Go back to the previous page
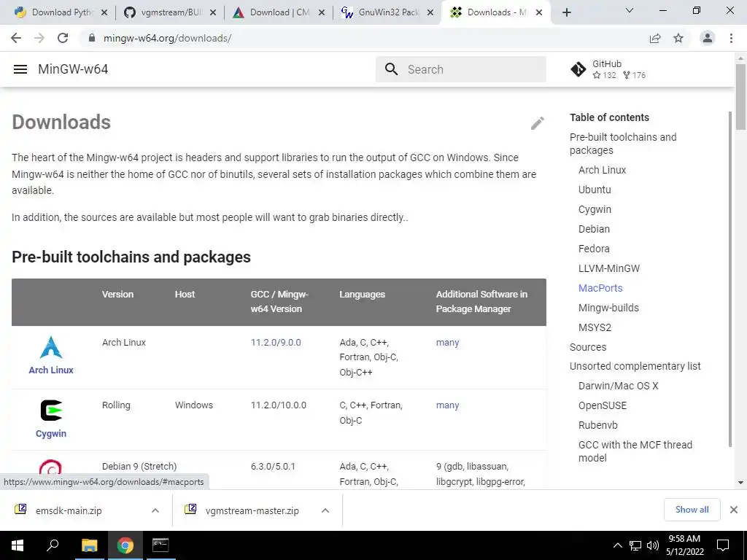 click(x=16, y=38)
